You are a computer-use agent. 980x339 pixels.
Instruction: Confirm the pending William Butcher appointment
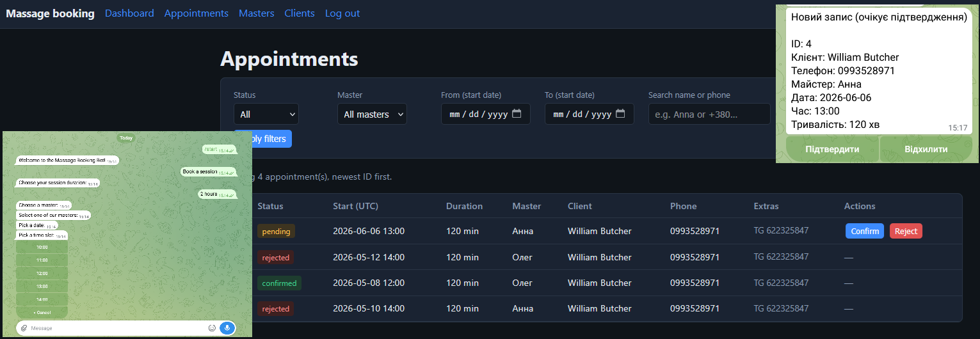pyautogui.click(x=865, y=231)
